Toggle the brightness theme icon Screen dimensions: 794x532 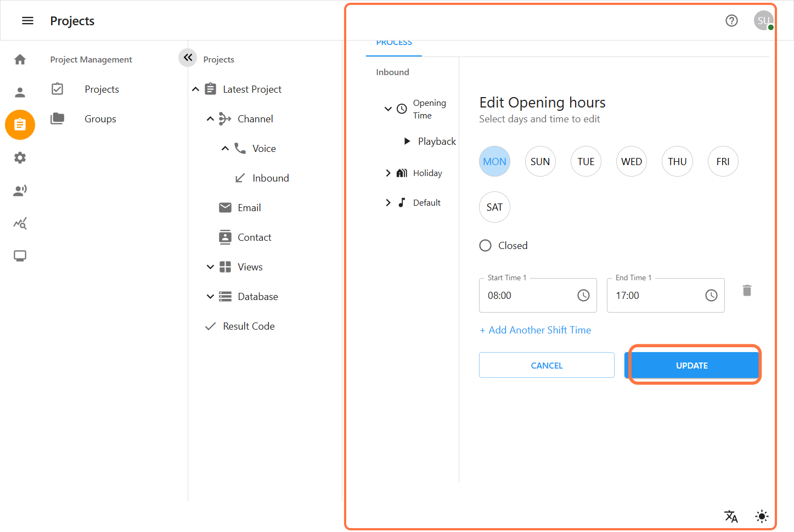(762, 516)
